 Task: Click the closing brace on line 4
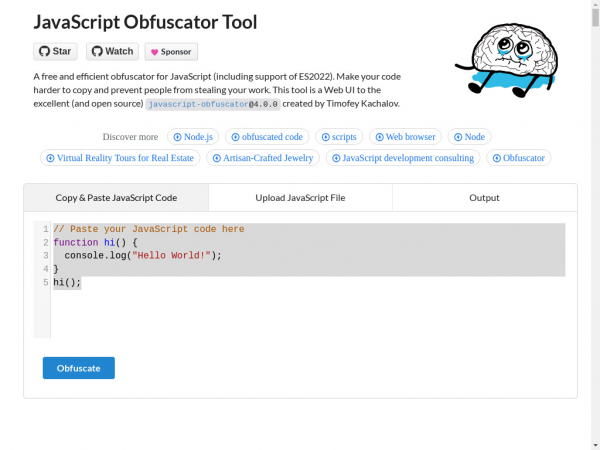[56, 269]
